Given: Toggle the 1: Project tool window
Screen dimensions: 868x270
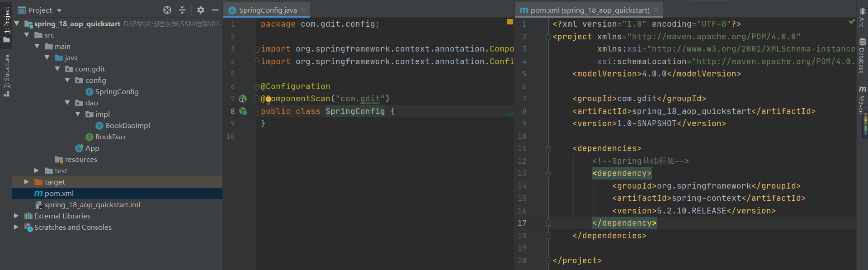Looking at the screenshot, I should [6, 24].
